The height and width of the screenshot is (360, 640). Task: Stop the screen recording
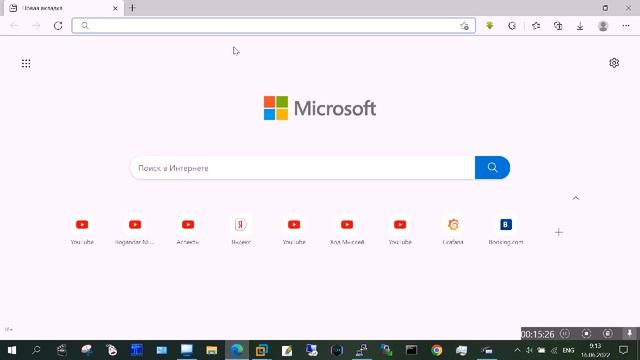(587, 333)
